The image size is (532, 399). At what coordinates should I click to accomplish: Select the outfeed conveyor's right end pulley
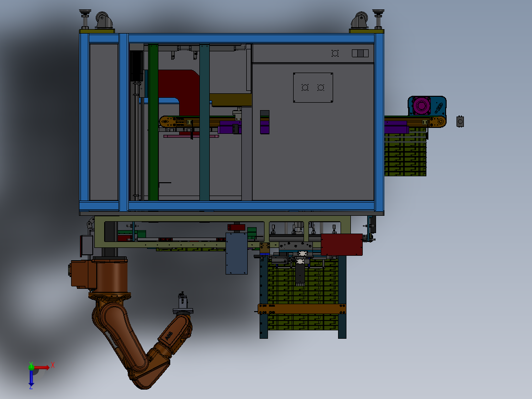click(x=440, y=121)
